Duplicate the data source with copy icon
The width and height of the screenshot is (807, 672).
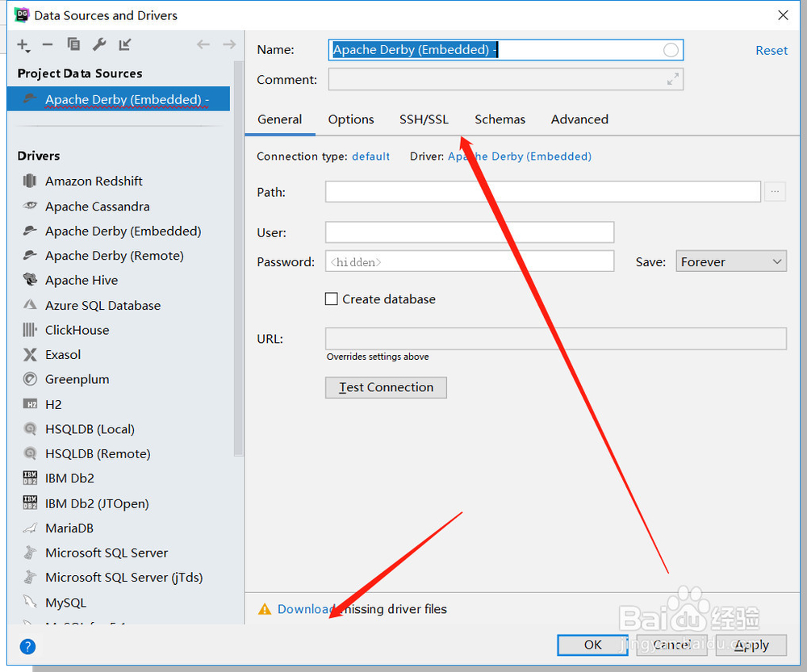73,44
